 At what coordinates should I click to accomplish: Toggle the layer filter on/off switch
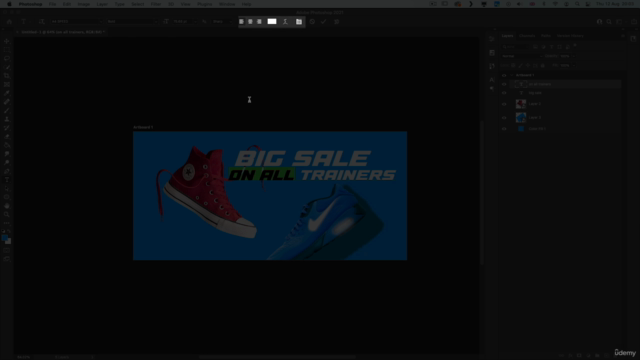point(575,46)
